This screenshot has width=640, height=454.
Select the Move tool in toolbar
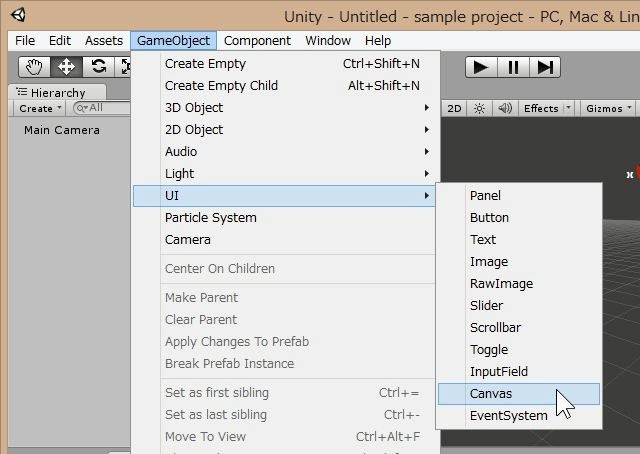click(66, 67)
